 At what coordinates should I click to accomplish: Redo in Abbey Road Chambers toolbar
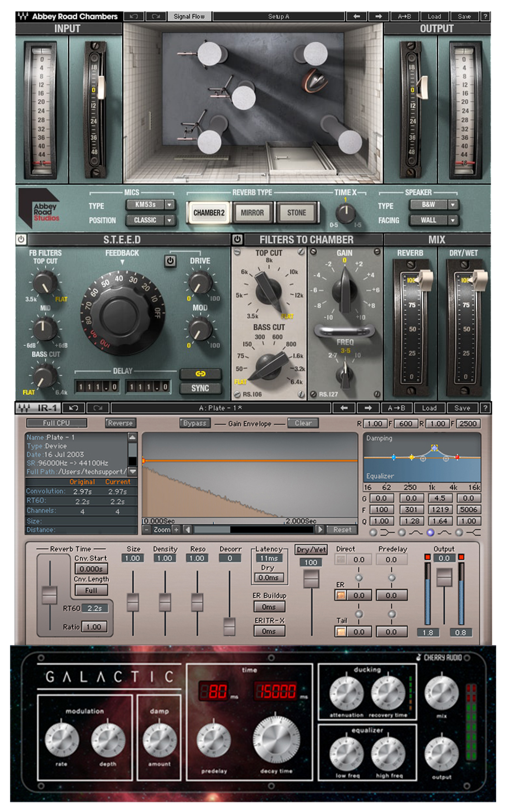[x=156, y=16]
